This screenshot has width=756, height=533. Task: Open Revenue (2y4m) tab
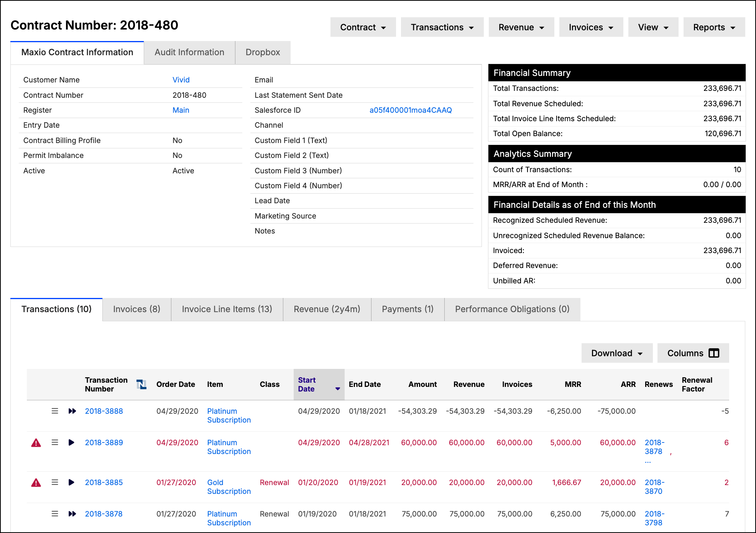327,309
